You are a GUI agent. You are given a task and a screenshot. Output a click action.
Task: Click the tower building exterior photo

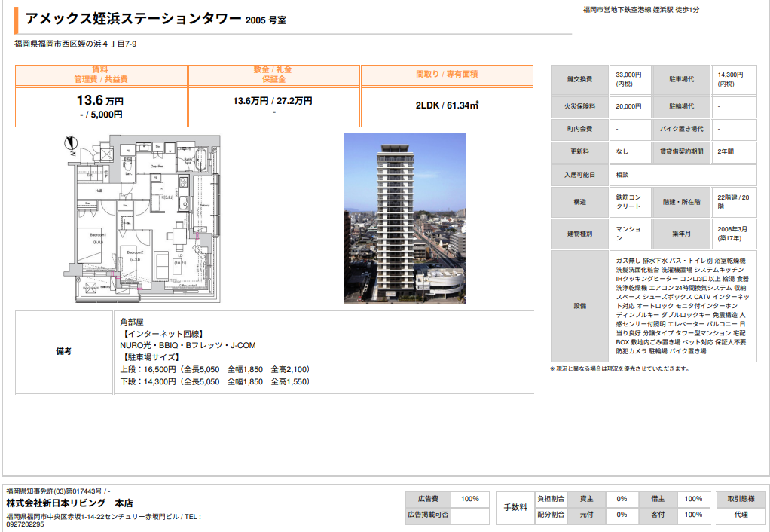coord(405,219)
